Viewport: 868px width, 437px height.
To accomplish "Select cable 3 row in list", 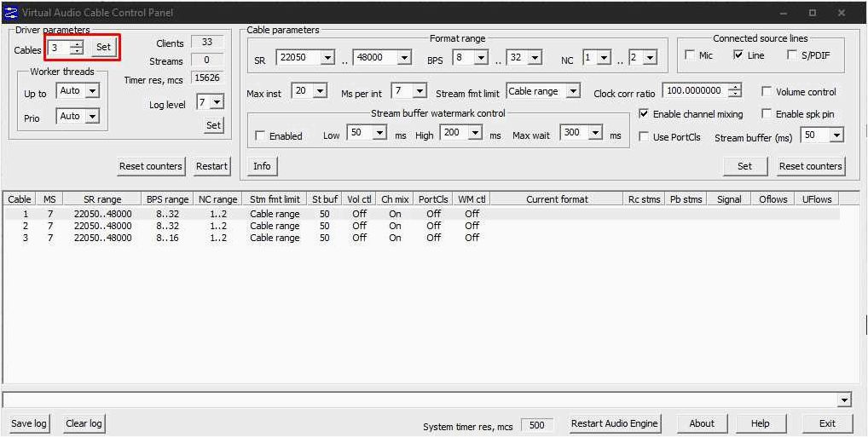I will (422, 238).
